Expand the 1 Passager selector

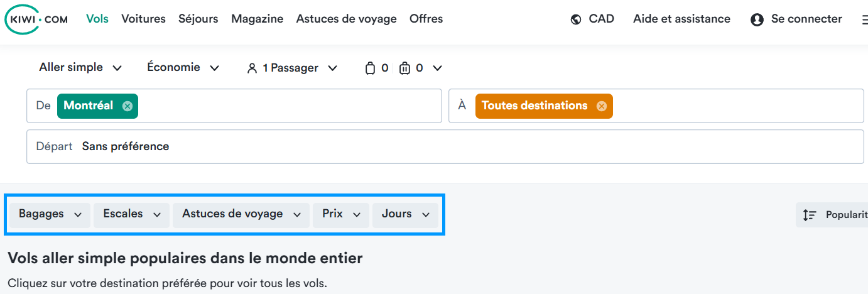click(292, 68)
